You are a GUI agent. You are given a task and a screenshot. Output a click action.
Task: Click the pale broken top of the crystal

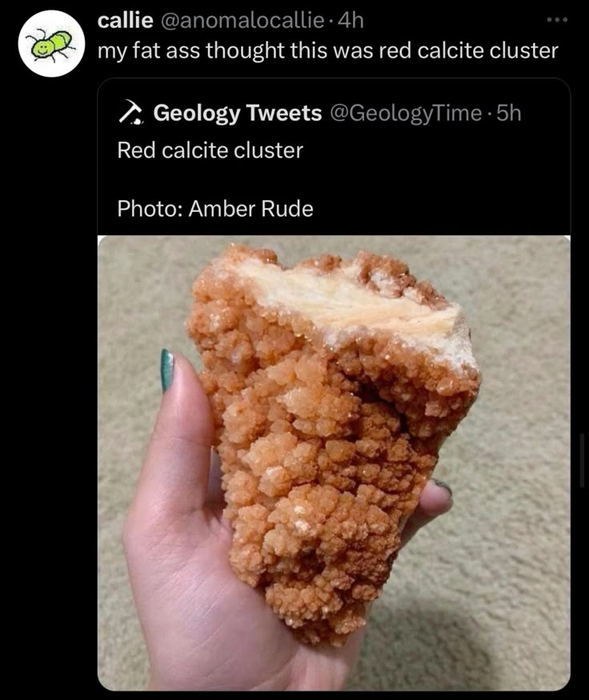(352, 296)
